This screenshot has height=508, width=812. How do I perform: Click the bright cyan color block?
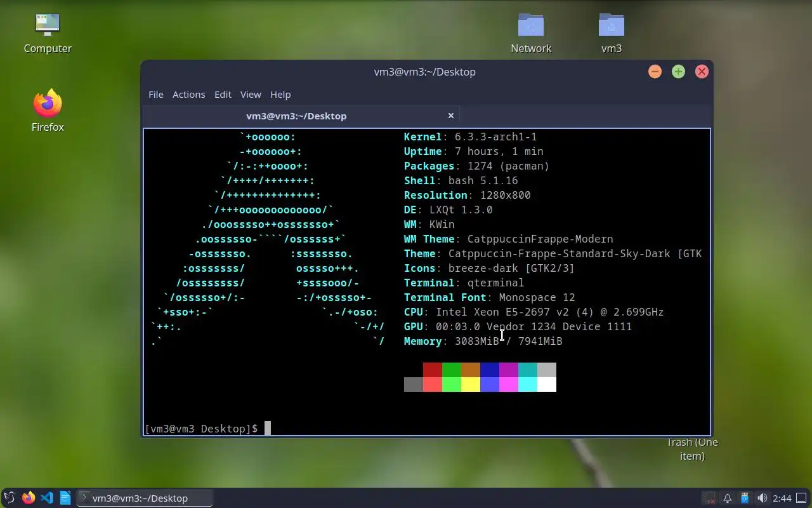pyautogui.click(x=528, y=384)
